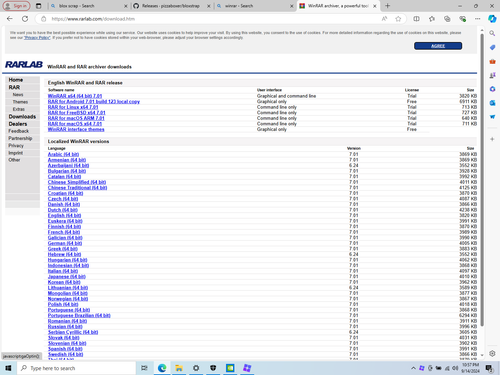The image size is (500, 375).
Task: Download French (64 bit) version
Action: pyautogui.click(x=64, y=232)
